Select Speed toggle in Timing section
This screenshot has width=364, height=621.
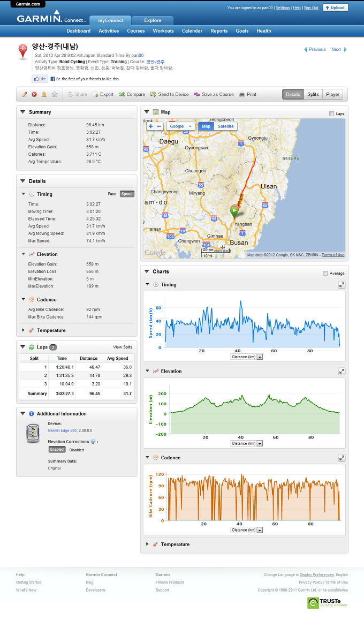tap(127, 194)
